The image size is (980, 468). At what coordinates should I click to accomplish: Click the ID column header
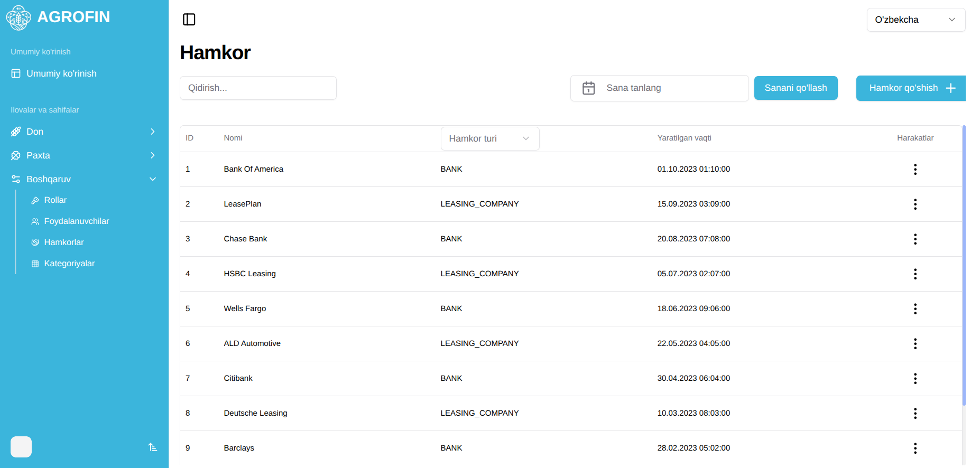[189, 138]
